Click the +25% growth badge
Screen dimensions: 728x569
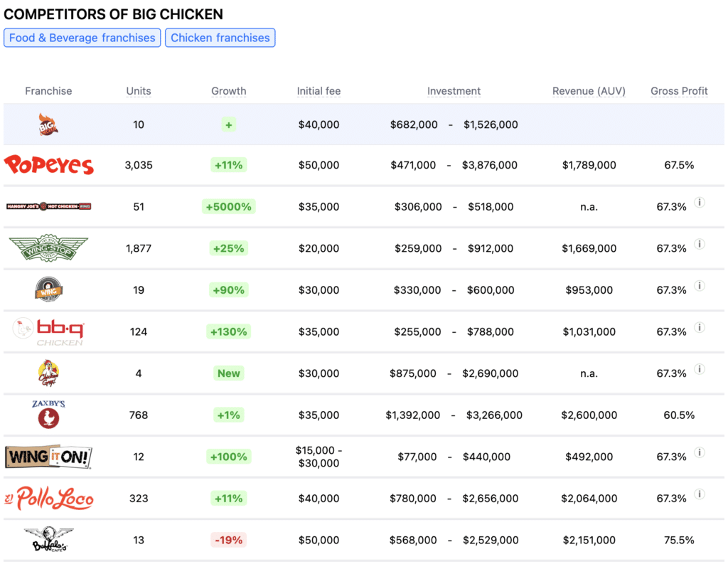(x=228, y=248)
